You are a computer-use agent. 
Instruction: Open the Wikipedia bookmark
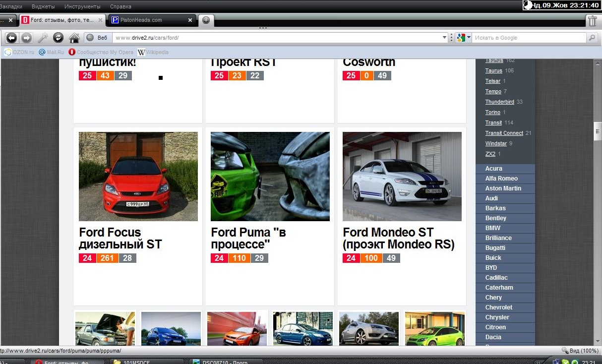(153, 52)
